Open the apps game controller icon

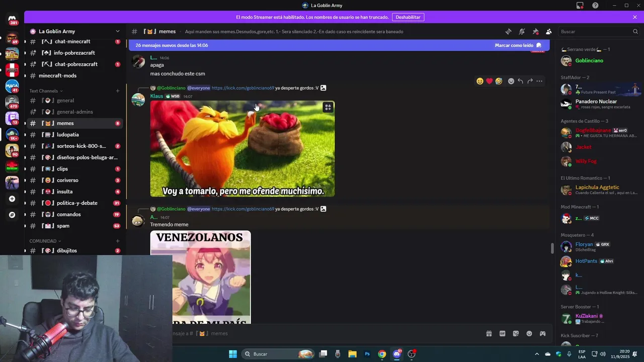pos(542,333)
